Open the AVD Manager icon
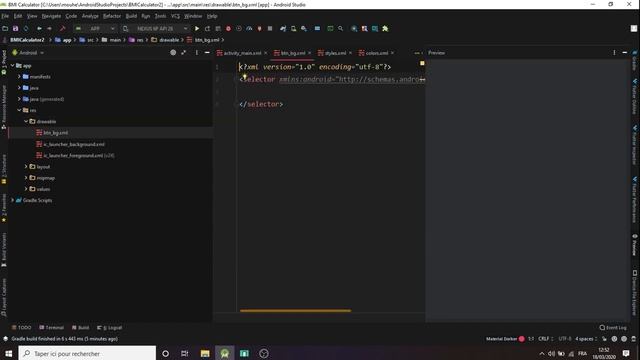 click(293, 29)
